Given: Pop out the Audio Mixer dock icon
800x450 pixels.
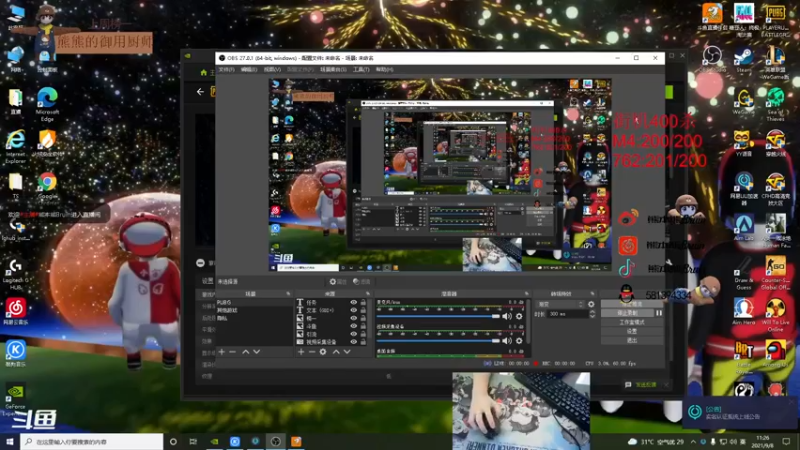Looking at the screenshot, I should pyautogui.click(x=527, y=294).
